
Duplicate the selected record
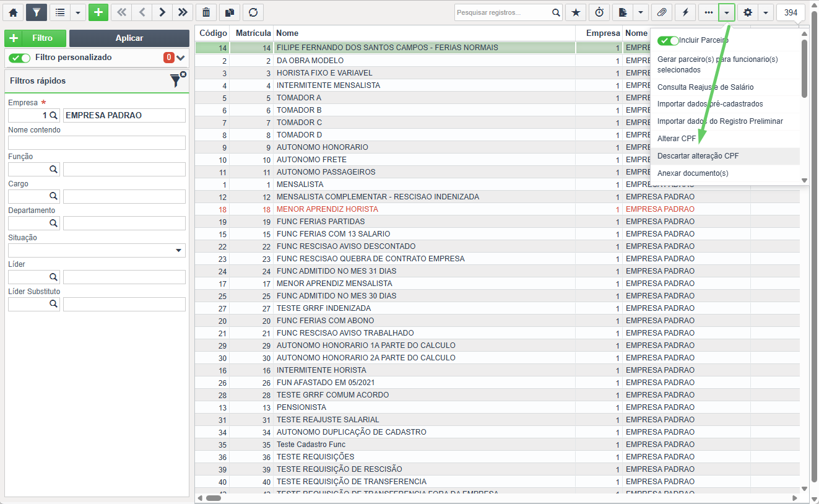(230, 12)
